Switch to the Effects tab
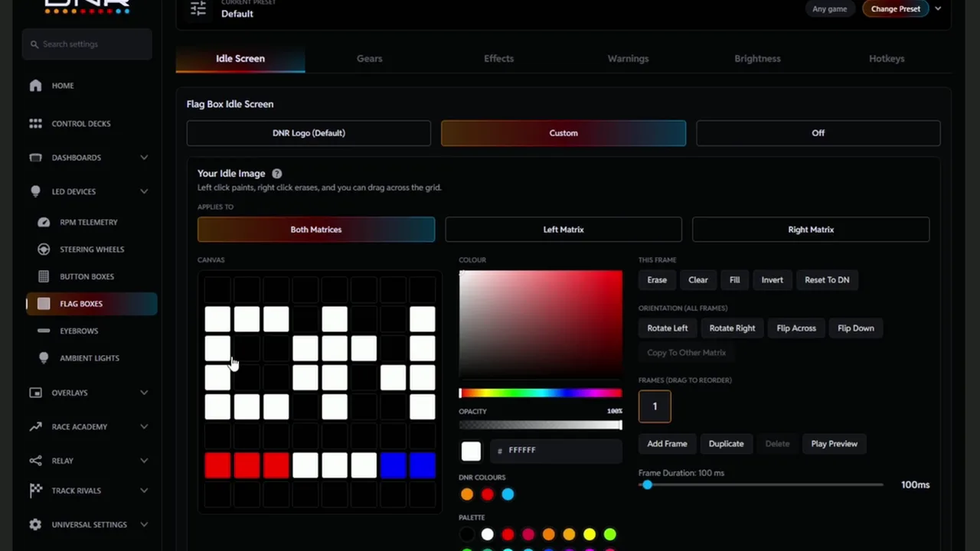Image resolution: width=980 pixels, height=551 pixels. pos(498,59)
